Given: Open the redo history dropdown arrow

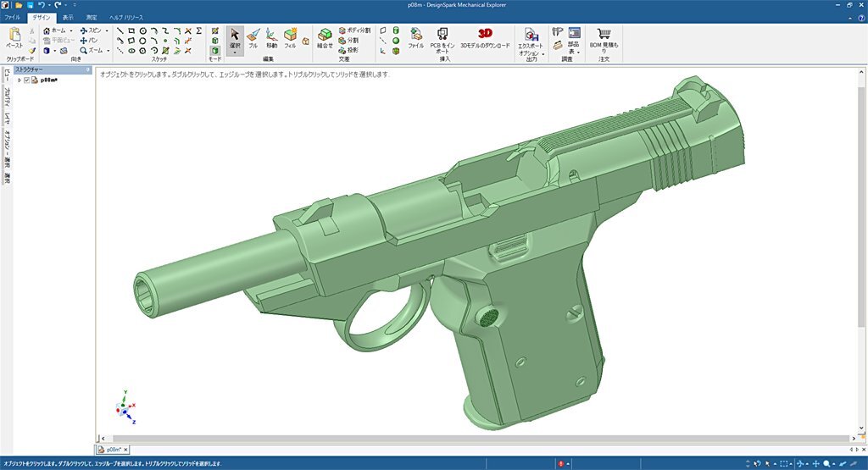Looking at the screenshot, I should click(65, 5).
